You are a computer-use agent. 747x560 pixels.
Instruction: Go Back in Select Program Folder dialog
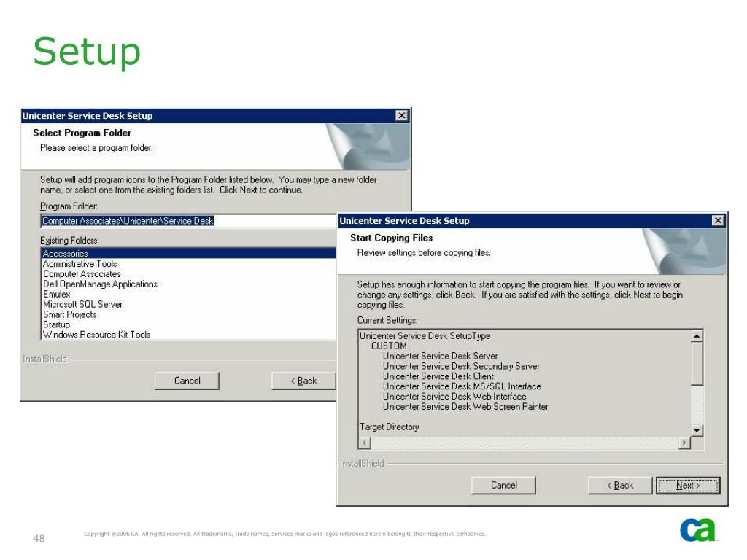(304, 381)
